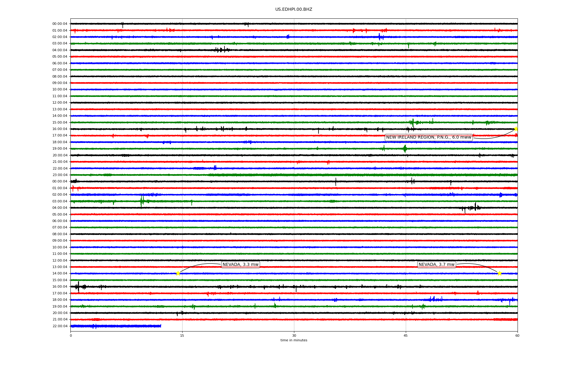Click the NEVADA, 3.7 mw annotation box
Viewport: 588px width, 368px height.
(x=436, y=265)
